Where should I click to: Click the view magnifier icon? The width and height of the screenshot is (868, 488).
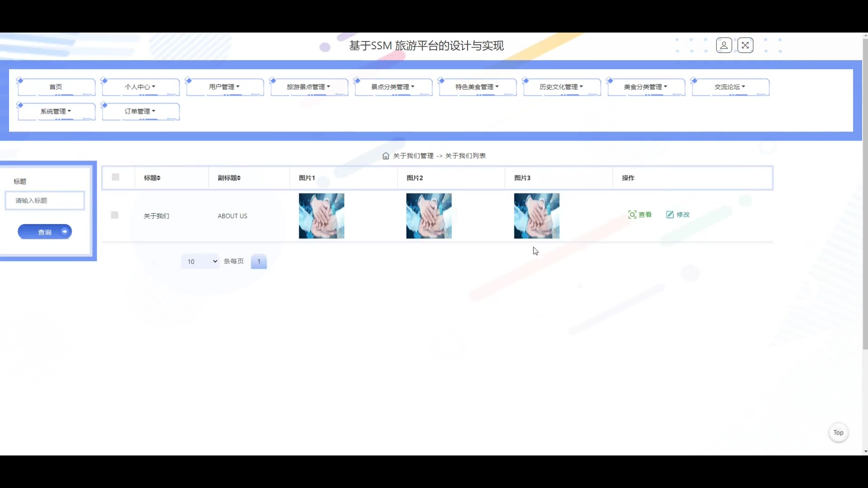point(632,215)
